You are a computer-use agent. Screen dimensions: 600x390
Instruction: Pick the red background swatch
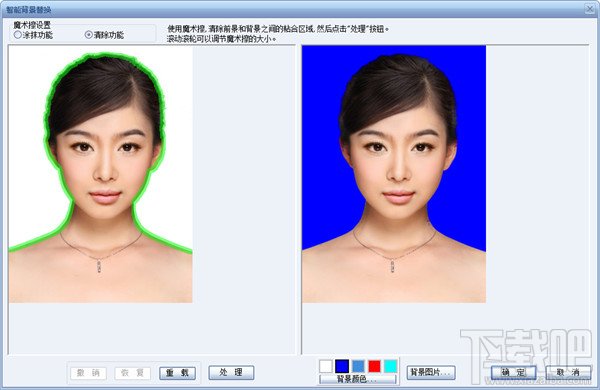(x=375, y=366)
